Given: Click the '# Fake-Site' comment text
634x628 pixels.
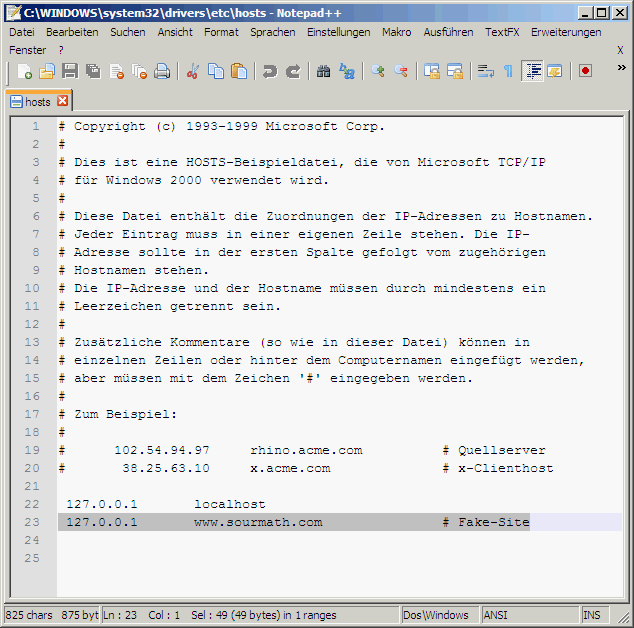Looking at the screenshot, I should click(486, 522).
